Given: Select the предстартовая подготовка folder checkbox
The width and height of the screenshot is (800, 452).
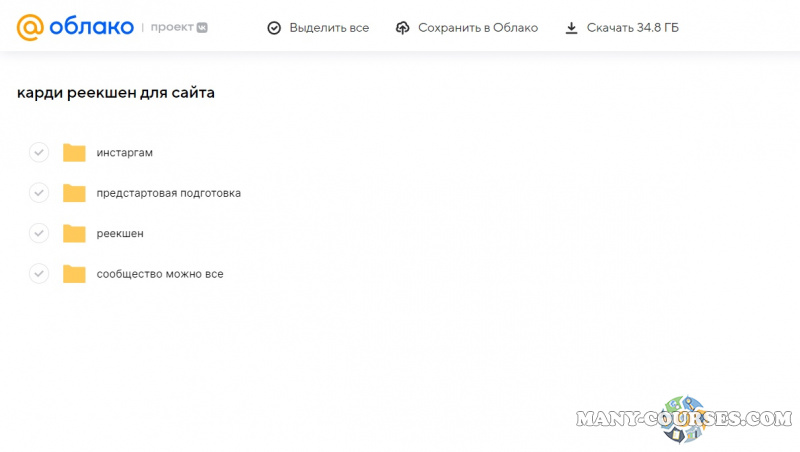Looking at the screenshot, I should (x=39, y=192).
